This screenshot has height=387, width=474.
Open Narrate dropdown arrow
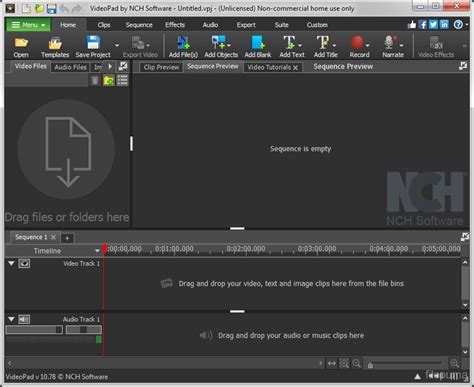[401, 45]
